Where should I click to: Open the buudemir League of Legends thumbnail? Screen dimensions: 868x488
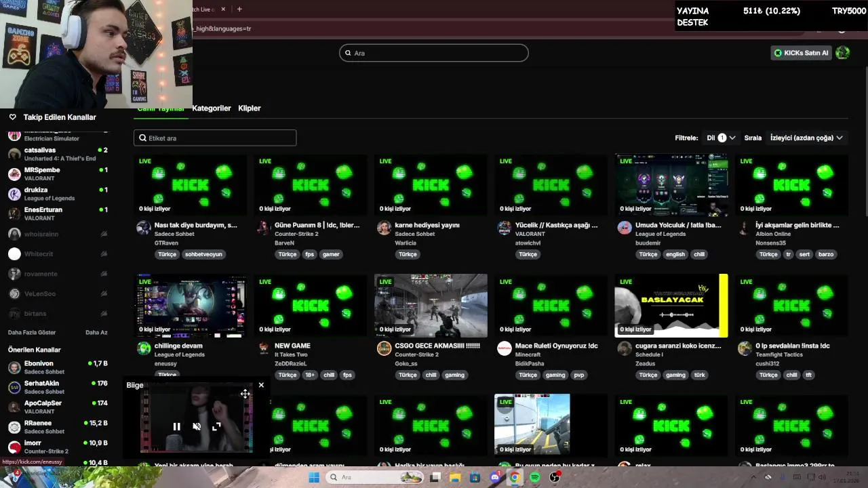click(x=671, y=185)
